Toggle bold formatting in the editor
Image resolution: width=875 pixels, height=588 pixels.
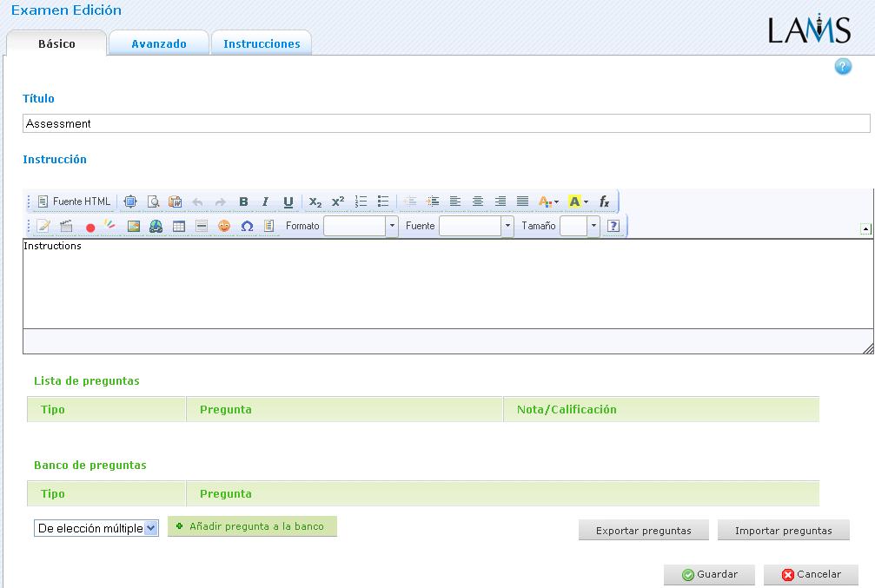[x=243, y=202]
